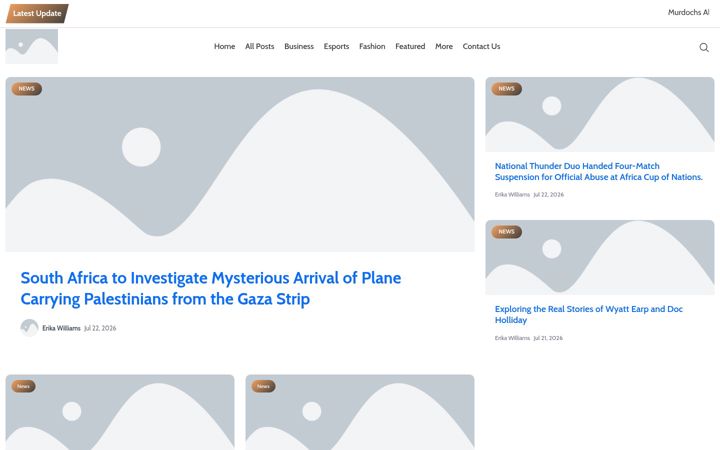720x450 pixels.
Task: Click Erika Williams under Wyatt Earp article
Action: point(512,338)
